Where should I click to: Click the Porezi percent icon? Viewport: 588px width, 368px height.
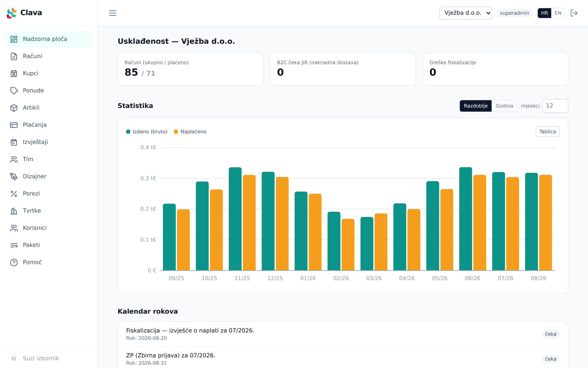pyautogui.click(x=14, y=194)
